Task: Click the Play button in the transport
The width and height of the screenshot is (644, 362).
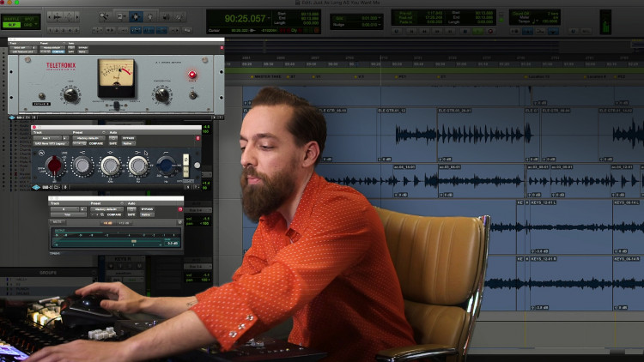Action: (477, 31)
